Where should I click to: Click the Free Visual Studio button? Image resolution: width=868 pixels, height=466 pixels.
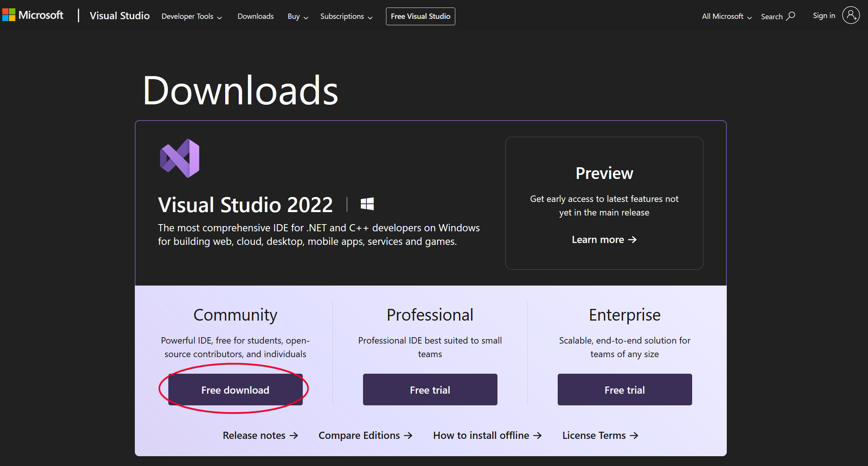click(420, 16)
